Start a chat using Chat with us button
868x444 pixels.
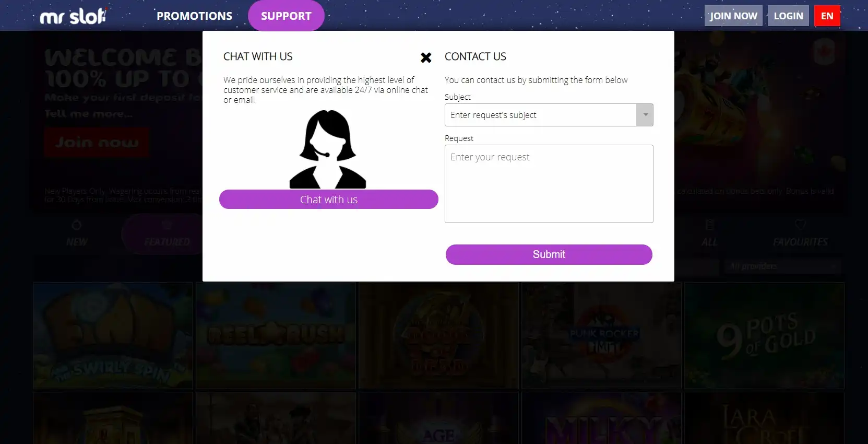(x=329, y=200)
